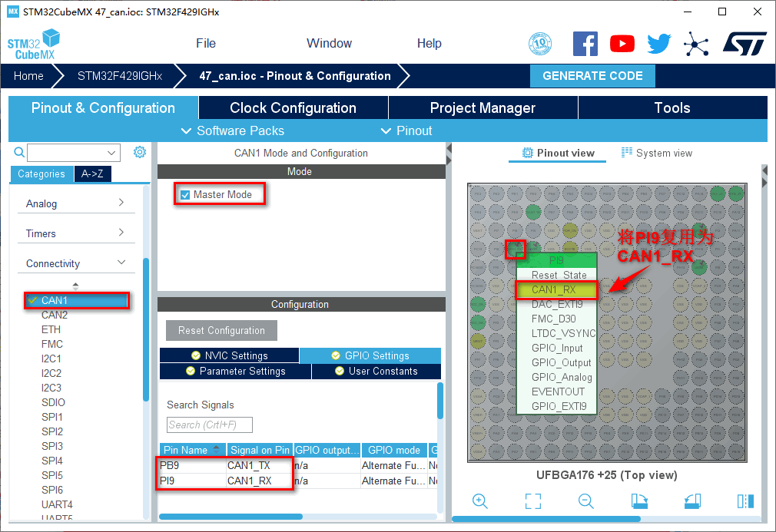Viewport: 776px width, 532px height.
Task: Toggle the Master Mode checkbox
Action: point(185,195)
